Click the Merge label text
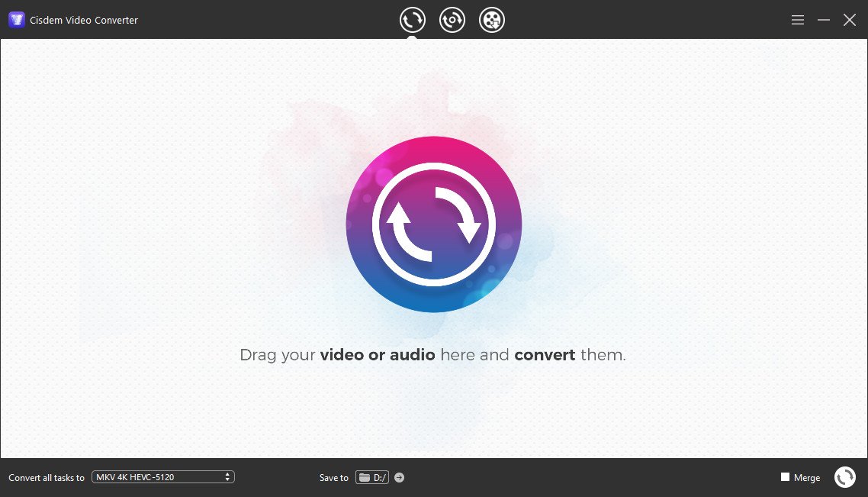Image resolution: width=868 pixels, height=497 pixels. [807, 478]
